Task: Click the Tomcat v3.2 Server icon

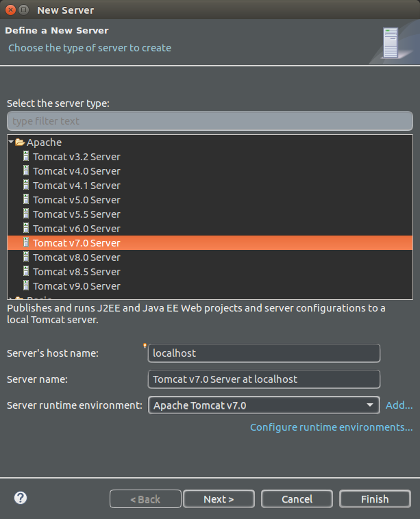Action: tap(26, 156)
